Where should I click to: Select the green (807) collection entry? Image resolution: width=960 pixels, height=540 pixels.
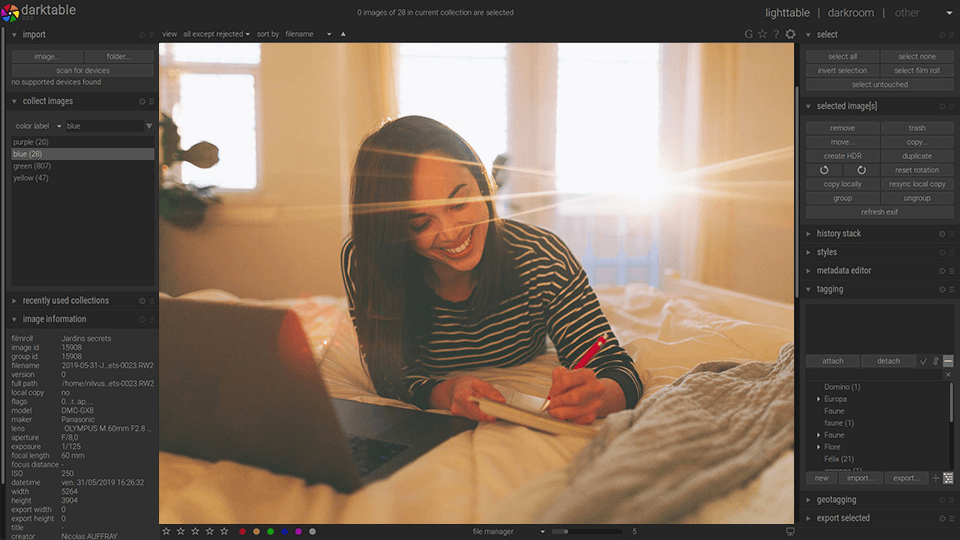point(83,166)
